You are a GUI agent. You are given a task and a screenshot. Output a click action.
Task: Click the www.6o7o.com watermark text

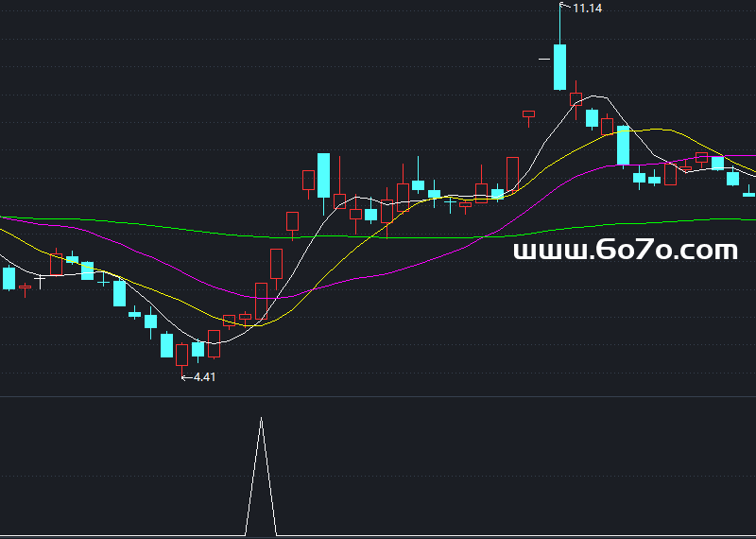point(625,251)
